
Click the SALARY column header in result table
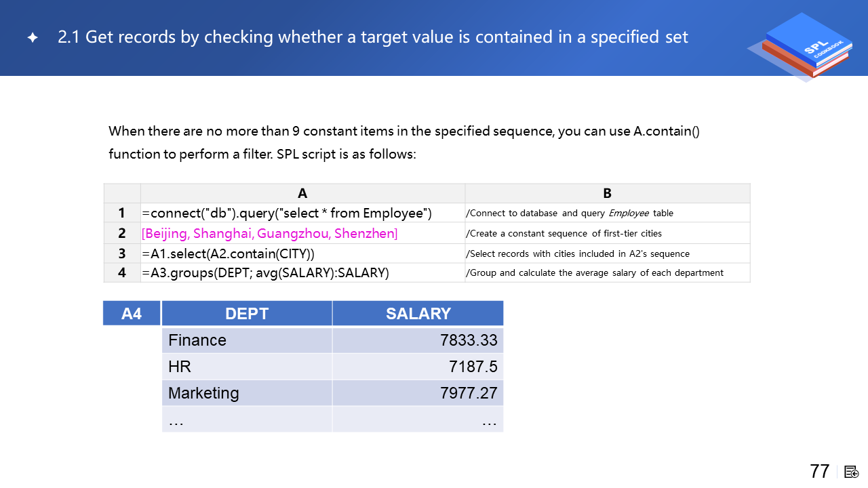point(418,314)
